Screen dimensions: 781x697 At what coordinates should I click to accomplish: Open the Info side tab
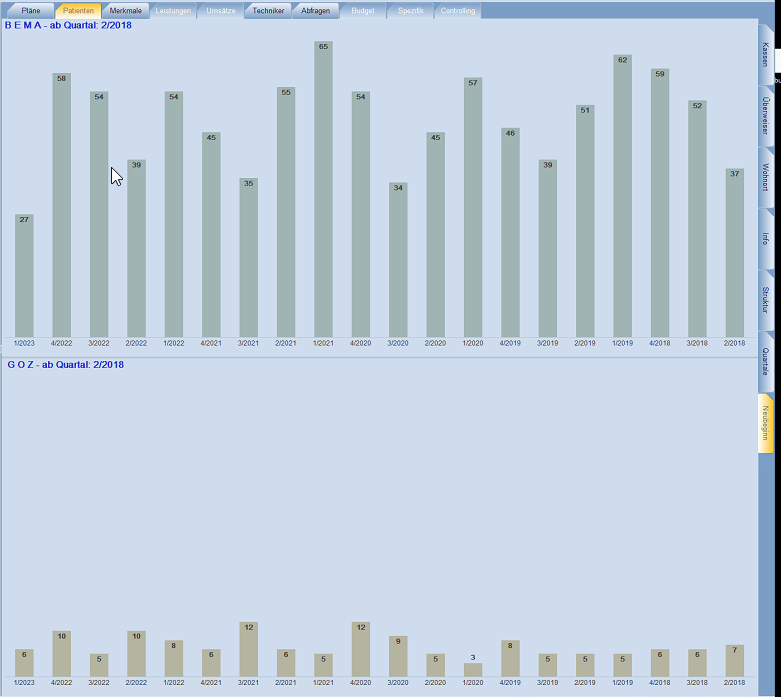(765, 238)
